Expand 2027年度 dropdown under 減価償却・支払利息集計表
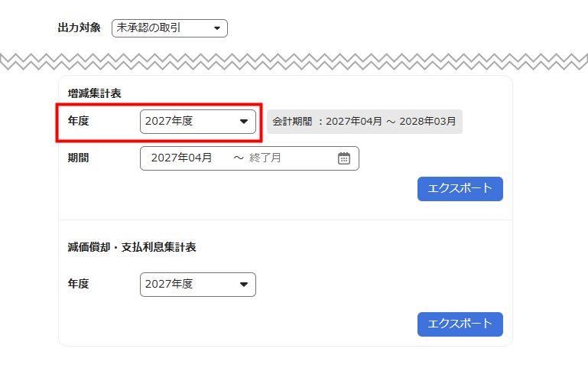The height and width of the screenshot is (368, 588). click(x=197, y=285)
